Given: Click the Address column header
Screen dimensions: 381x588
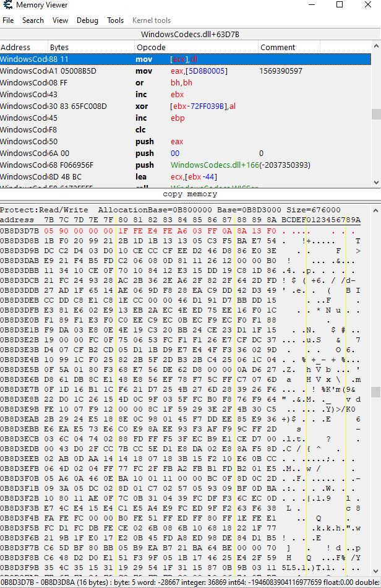Looking at the screenshot, I should point(24,47).
